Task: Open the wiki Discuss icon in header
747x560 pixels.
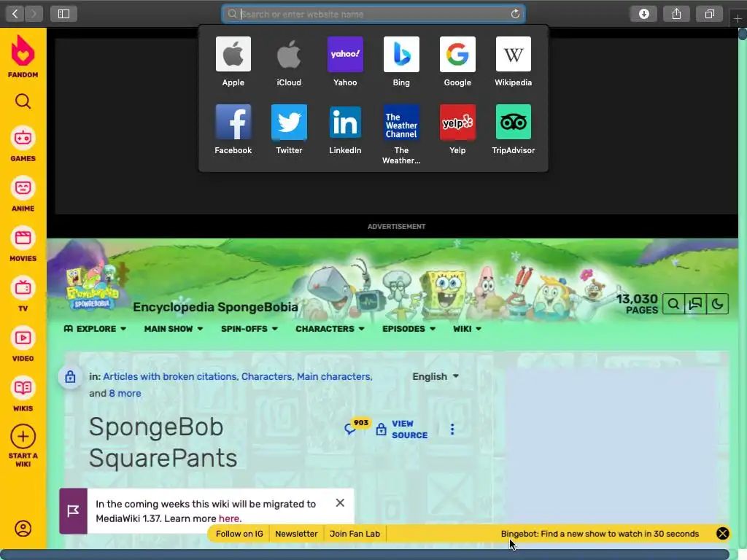Action: coord(695,304)
